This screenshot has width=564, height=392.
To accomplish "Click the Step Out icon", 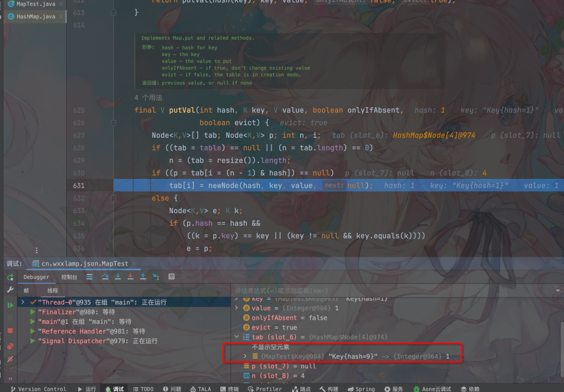I will [143, 276].
